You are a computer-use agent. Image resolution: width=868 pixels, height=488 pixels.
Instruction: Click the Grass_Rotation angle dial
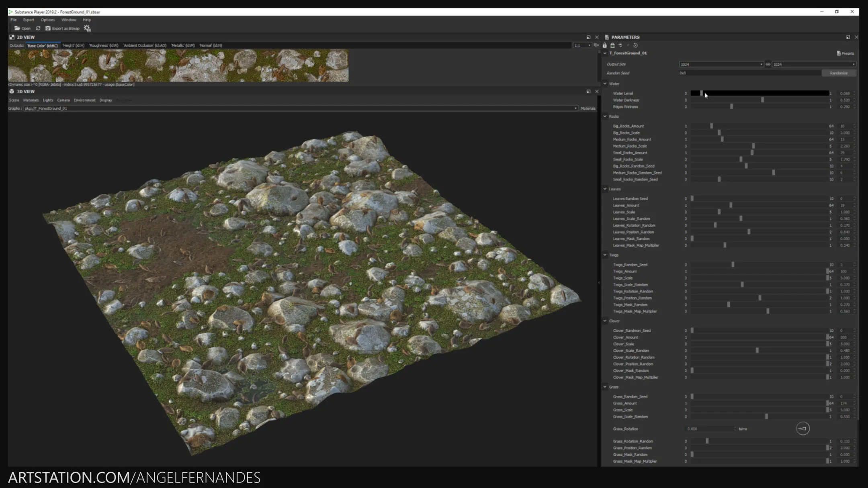pos(802,429)
